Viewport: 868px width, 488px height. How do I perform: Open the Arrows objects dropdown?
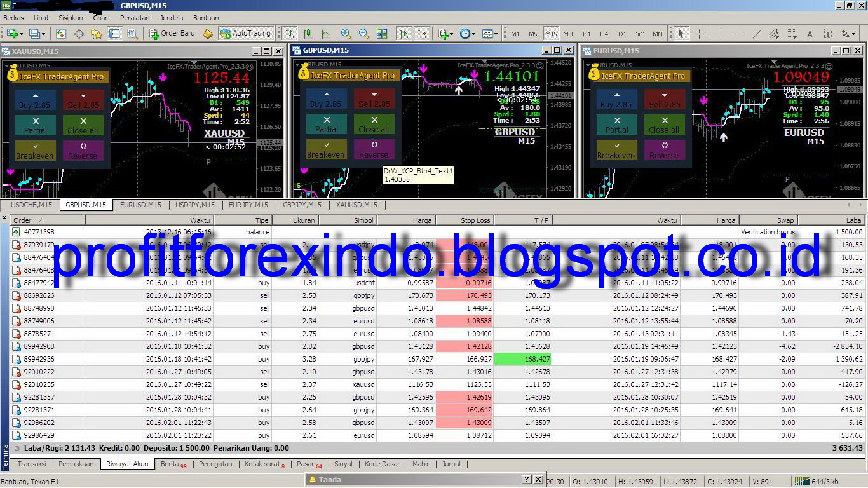(848, 34)
